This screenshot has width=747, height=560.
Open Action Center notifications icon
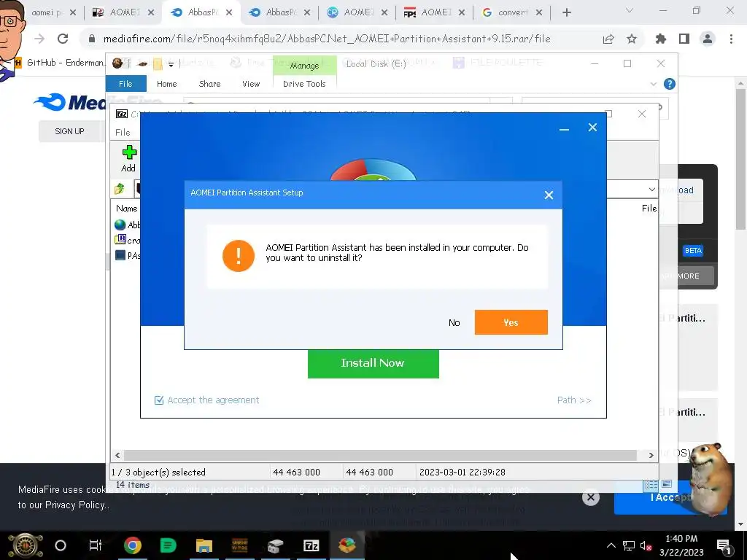(x=724, y=545)
